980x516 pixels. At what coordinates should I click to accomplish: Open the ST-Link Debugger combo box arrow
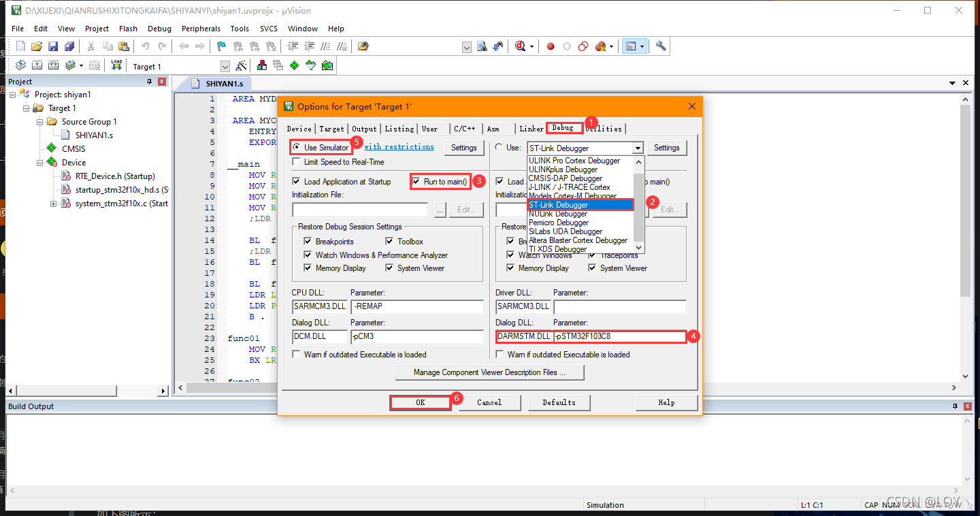tap(638, 148)
